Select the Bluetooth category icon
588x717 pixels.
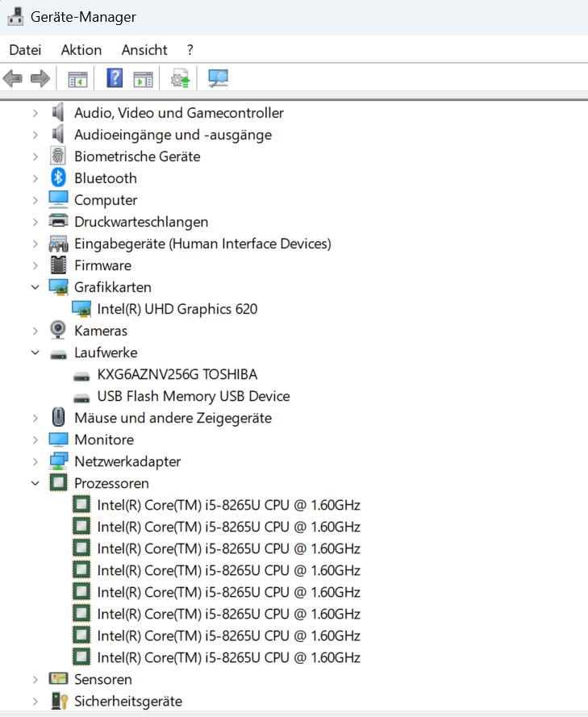58,177
